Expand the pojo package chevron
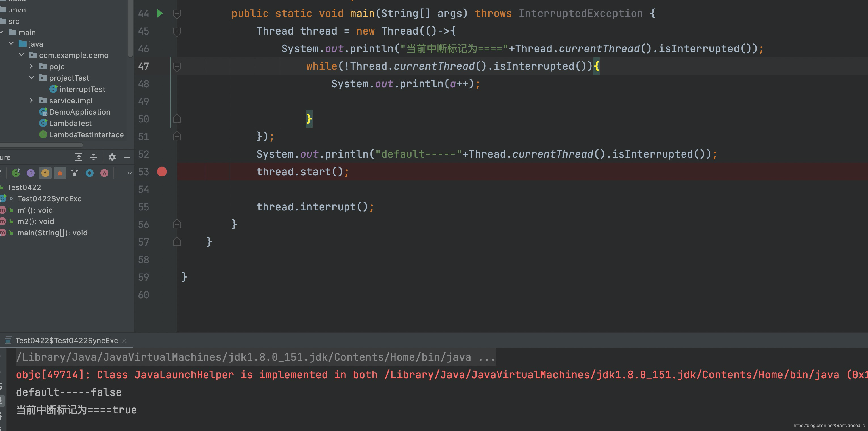The height and width of the screenshot is (431, 868). click(31, 66)
